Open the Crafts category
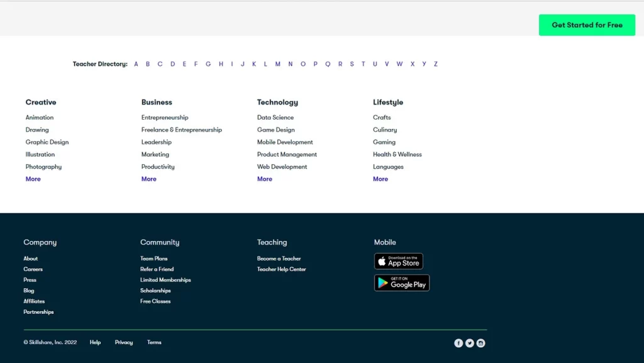644x363 pixels. (x=382, y=118)
